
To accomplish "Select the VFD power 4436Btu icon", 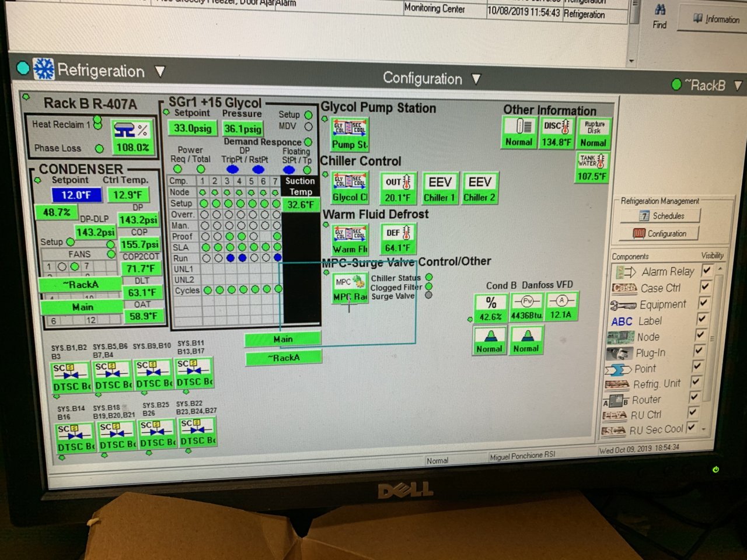I will pos(526,307).
